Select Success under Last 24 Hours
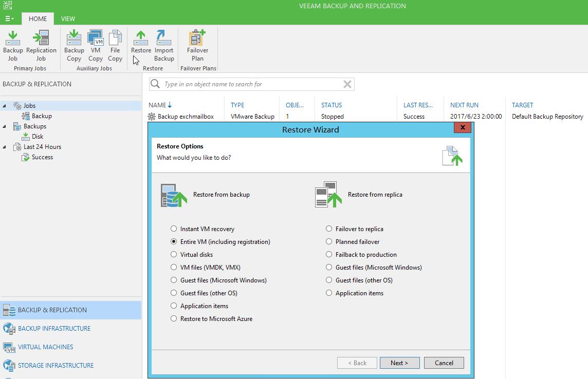Viewport: 588px width, 379px height. click(x=42, y=157)
